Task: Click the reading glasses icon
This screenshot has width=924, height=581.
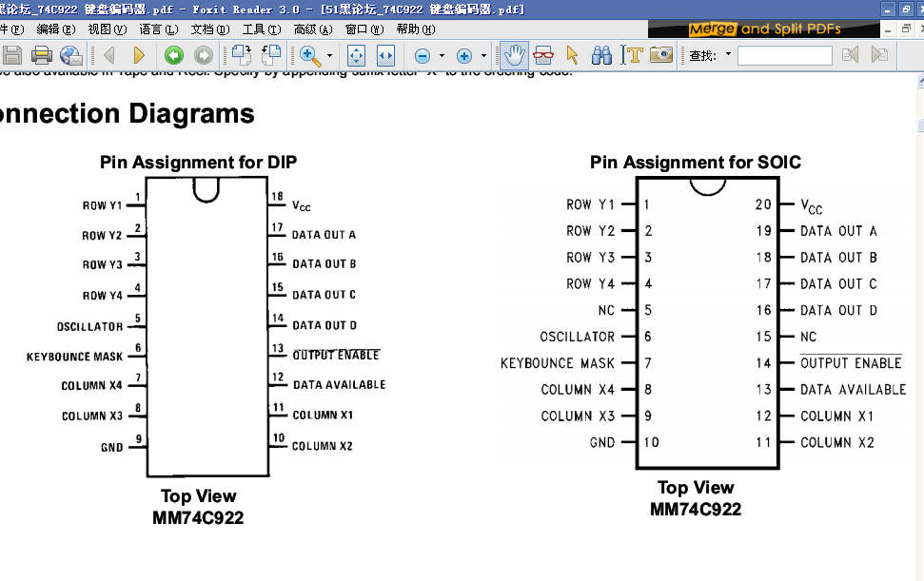Action: 543,55
